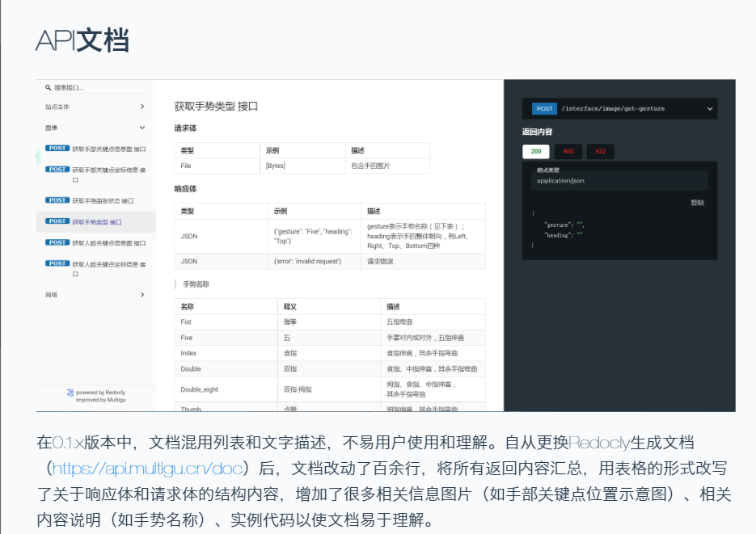Click the /interface/image/get-gesture path text
The width and height of the screenshot is (756, 534).
tap(613, 109)
